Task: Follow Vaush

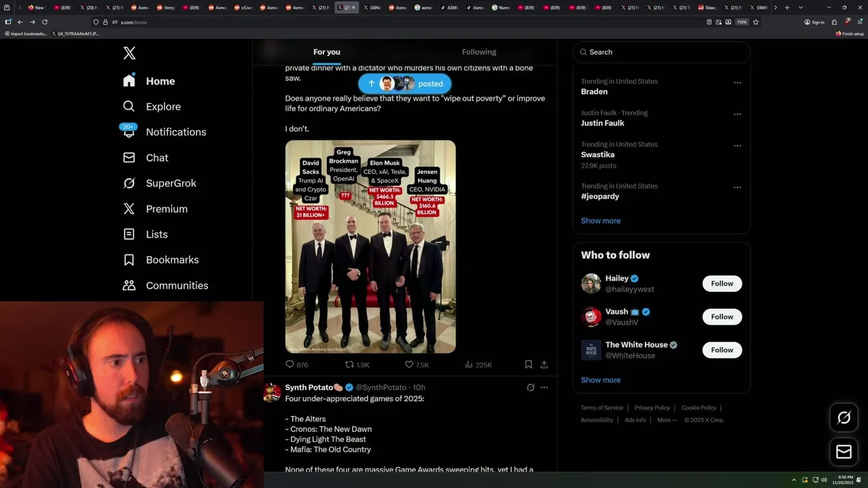Action: coord(722,317)
